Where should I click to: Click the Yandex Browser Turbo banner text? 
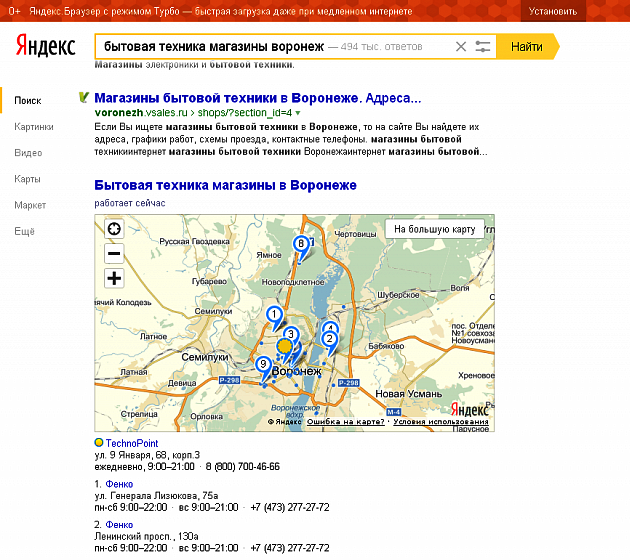pyautogui.click(x=221, y=11)
